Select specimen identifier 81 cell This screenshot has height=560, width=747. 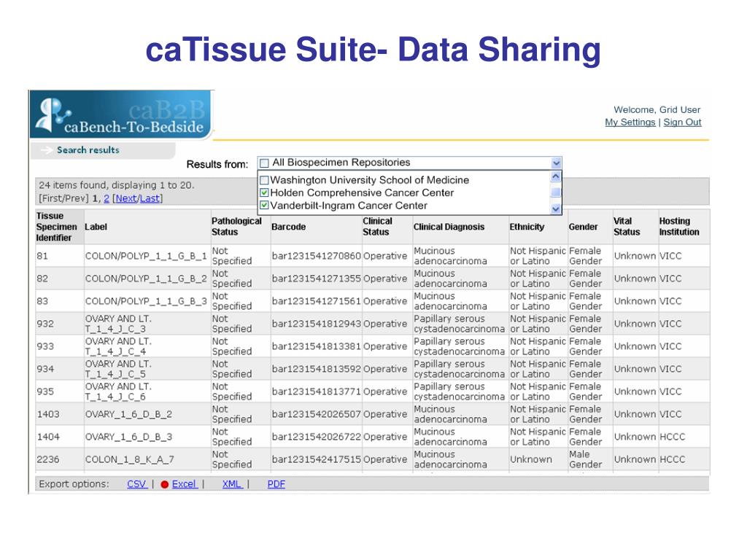(x=60, y=256)
